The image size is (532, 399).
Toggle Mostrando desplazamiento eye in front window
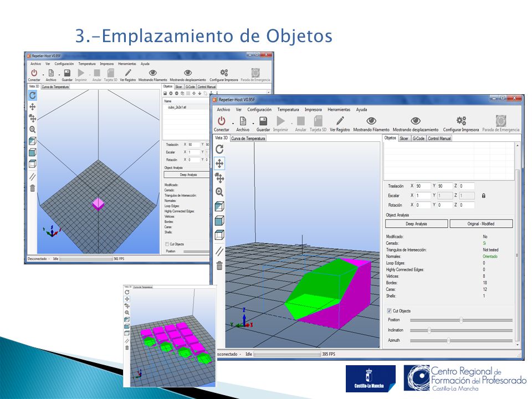click(x=416, y=121)
